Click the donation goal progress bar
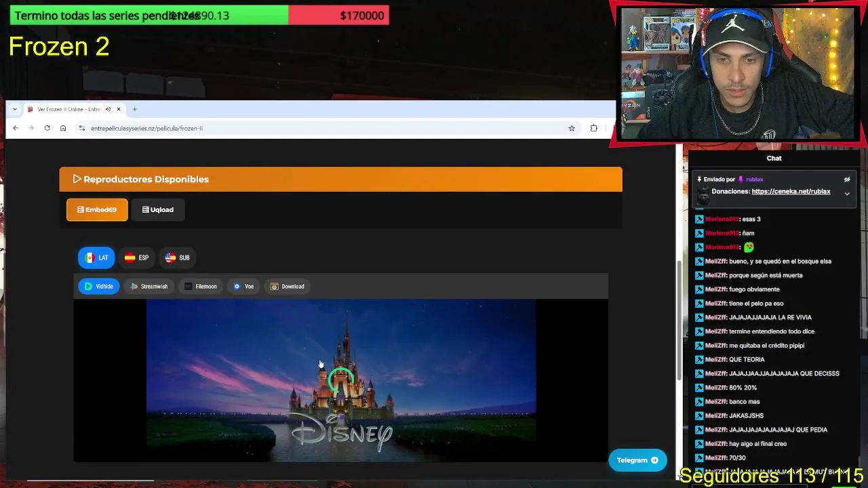The width and height of the screenshot is (868, 488). coord(199,15)
